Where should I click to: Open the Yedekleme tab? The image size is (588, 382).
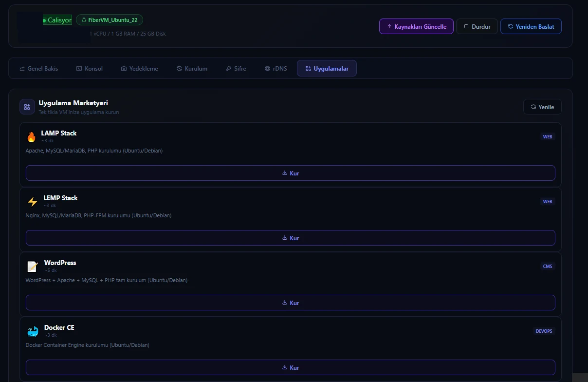pos(140,69)
